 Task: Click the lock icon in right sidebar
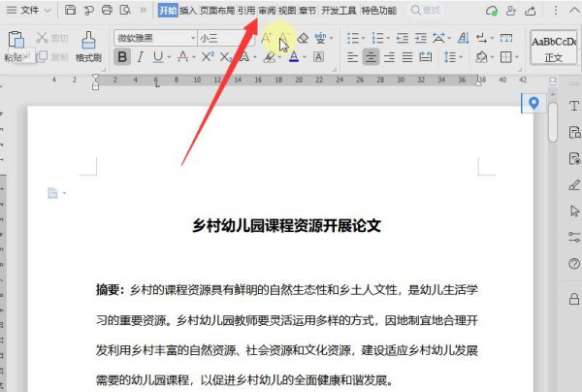[574, 299]
